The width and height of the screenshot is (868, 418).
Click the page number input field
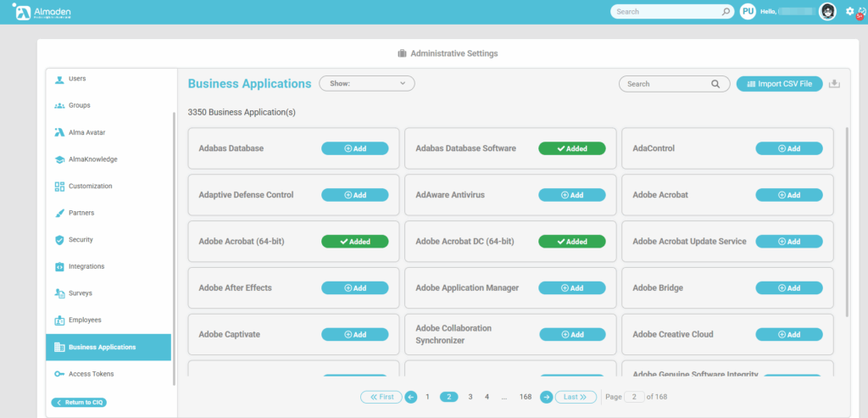(x=633, y=397)
